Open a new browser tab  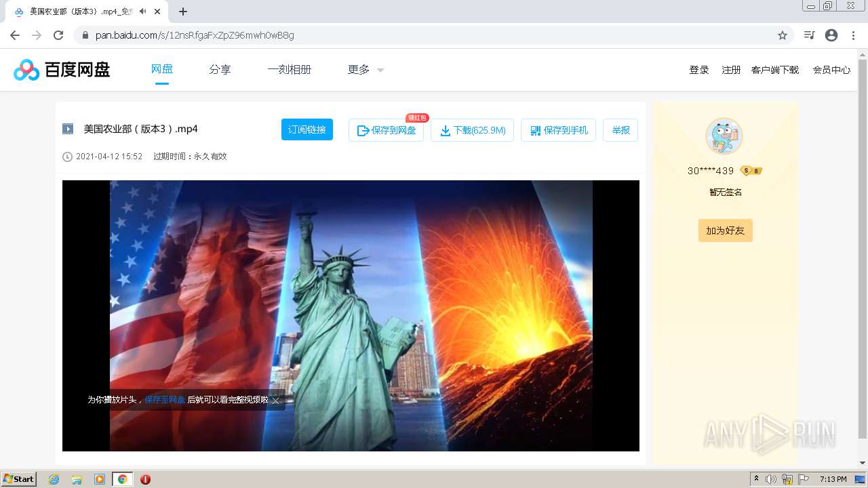point(182,12)
